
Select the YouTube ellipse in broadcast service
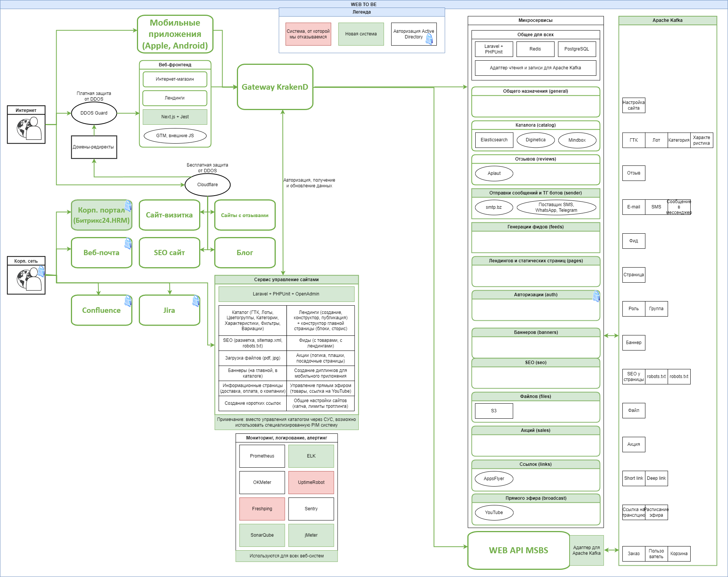coord(494,513)
